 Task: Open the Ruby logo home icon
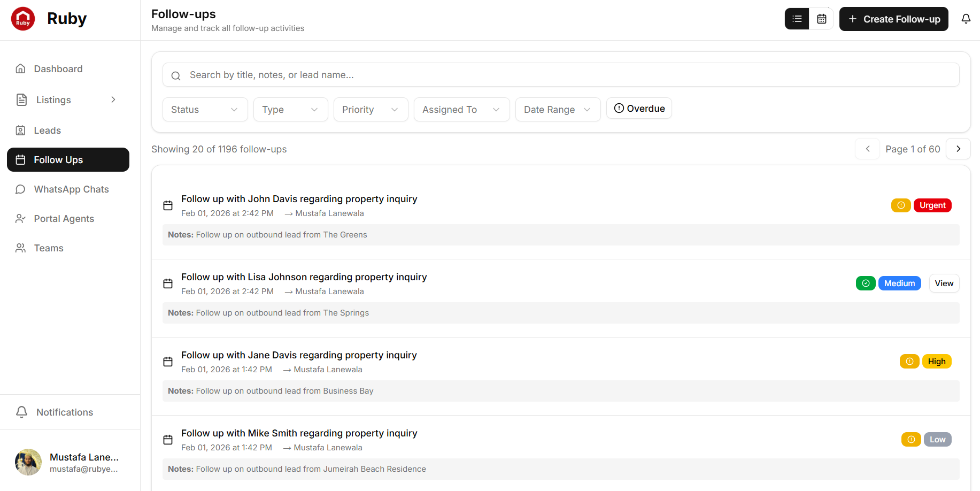click(23, 18)
